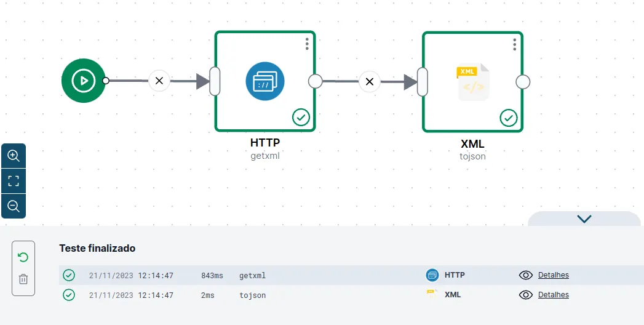Show getxml details via eye icon
This screenshot has height=325, width=644.
point(526,275)
